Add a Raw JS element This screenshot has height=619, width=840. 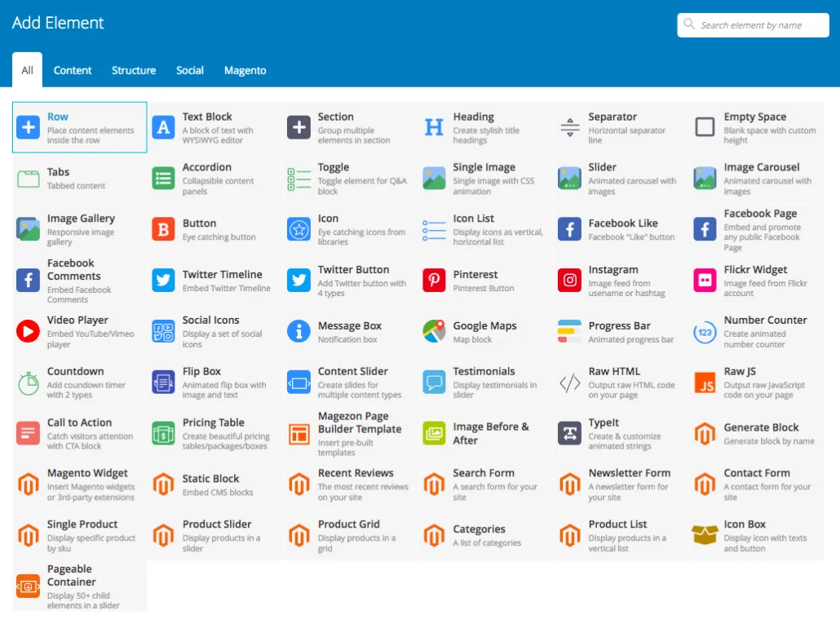754,381
